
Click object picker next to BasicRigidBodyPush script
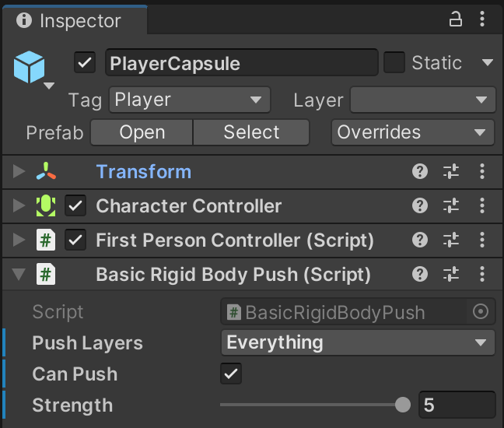click(x=481, y=312)
